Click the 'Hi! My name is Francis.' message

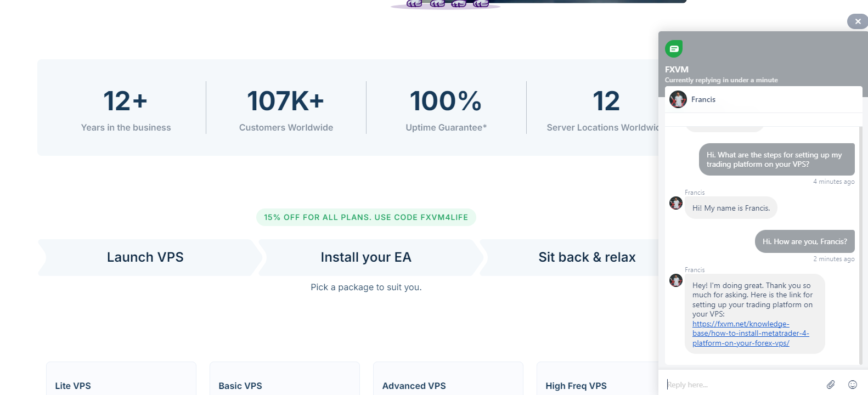[x=731, y=208]
